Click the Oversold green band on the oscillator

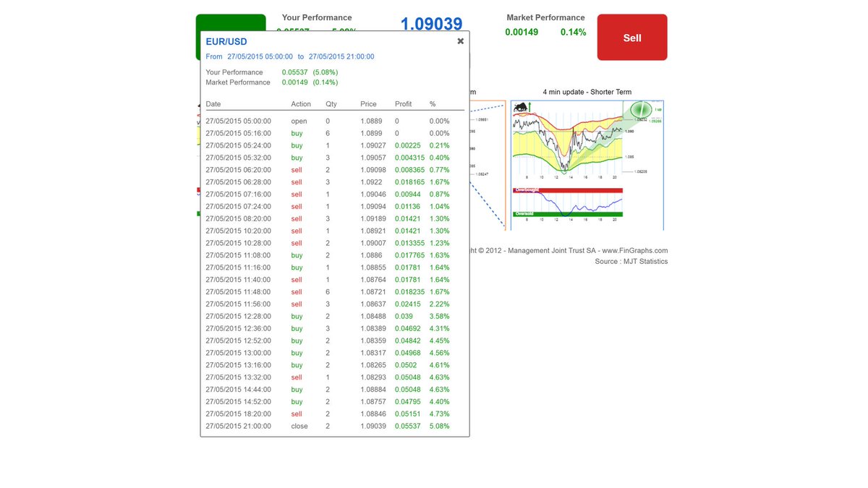(568, 214)
